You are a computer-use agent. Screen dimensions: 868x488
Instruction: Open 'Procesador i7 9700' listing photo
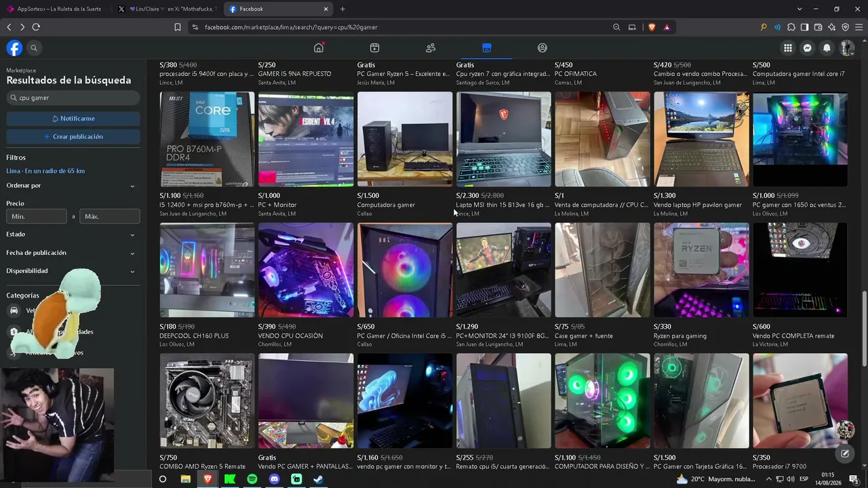(800, 401)
